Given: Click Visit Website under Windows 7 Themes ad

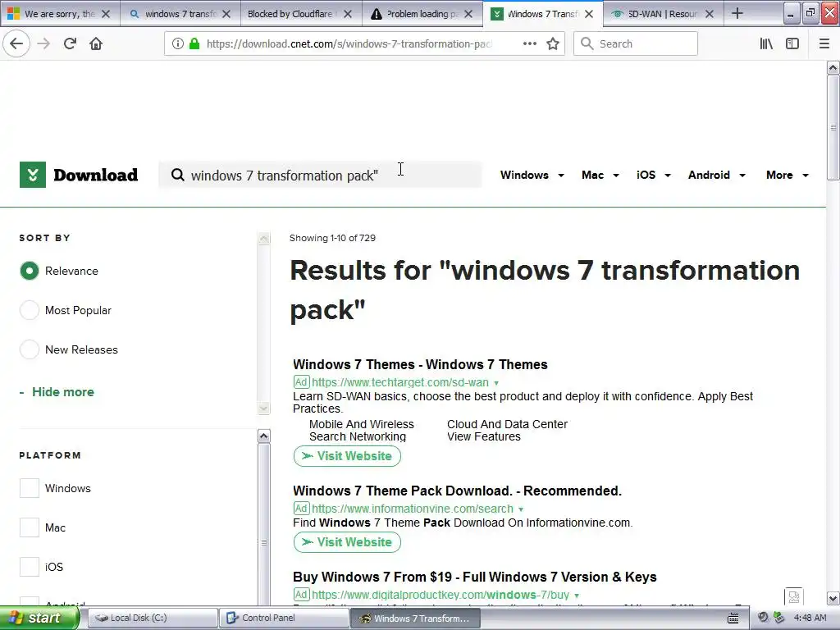Looking at the screenshot, I should [x=347, y=456].
